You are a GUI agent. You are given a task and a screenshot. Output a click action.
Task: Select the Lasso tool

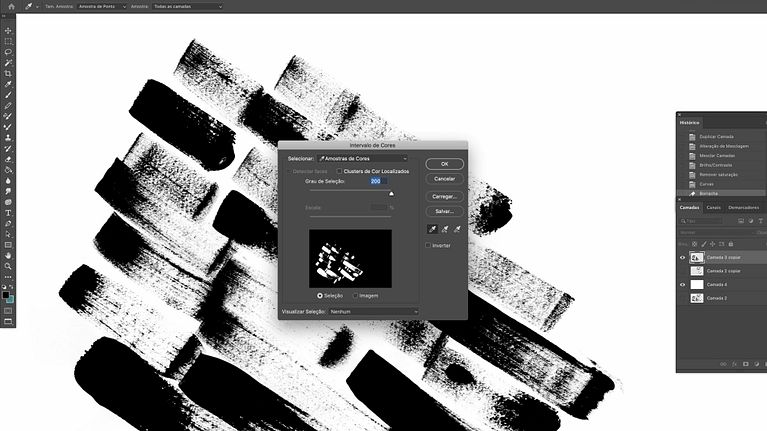8,52
